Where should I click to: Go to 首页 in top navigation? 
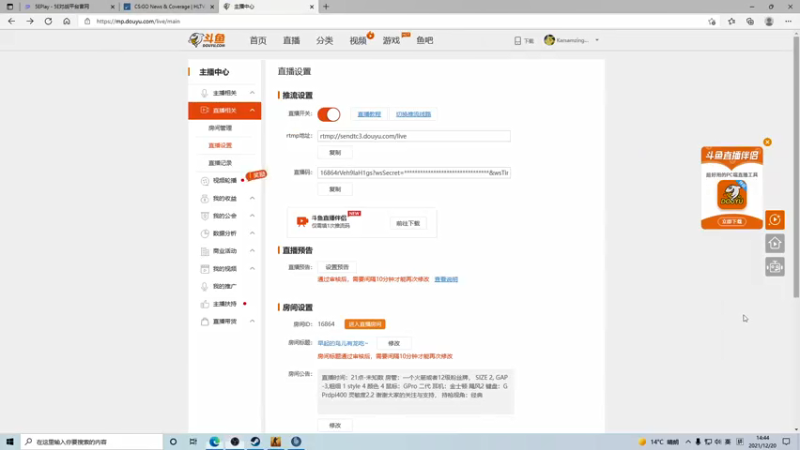click(x=258, y=40)
